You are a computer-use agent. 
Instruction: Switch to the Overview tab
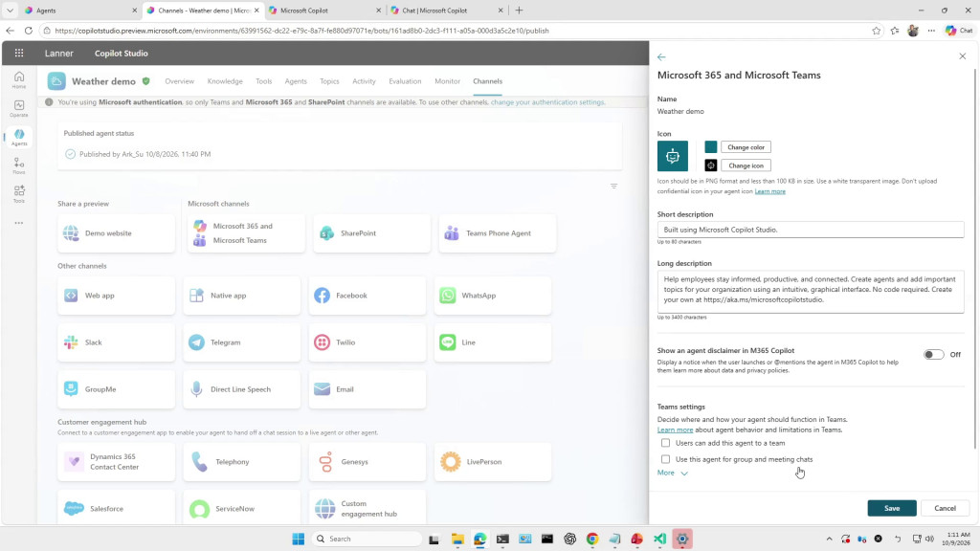coord(179,81)
